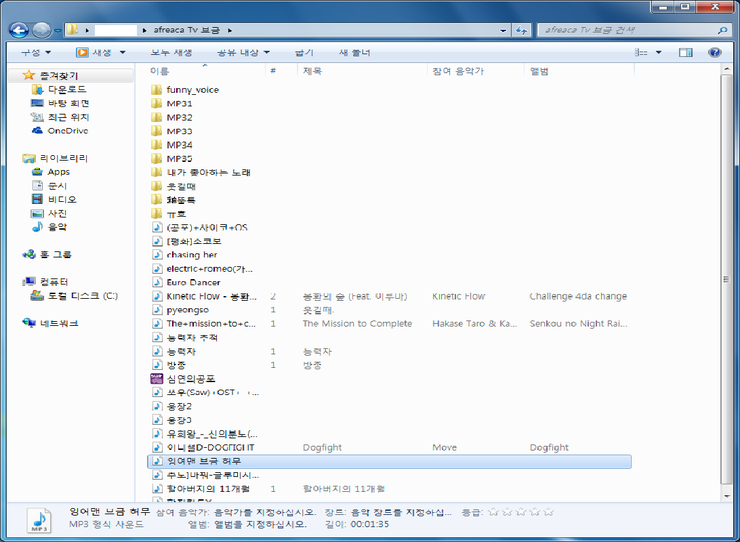740x542 pixels.
Task: Sort by the # column header
Action: tap(282, 71)
